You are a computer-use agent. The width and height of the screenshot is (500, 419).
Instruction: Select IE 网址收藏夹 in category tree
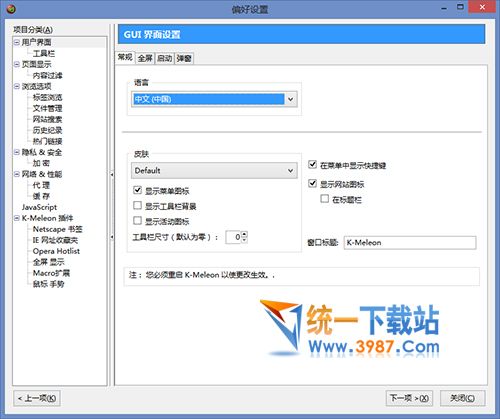coord(55,240)
